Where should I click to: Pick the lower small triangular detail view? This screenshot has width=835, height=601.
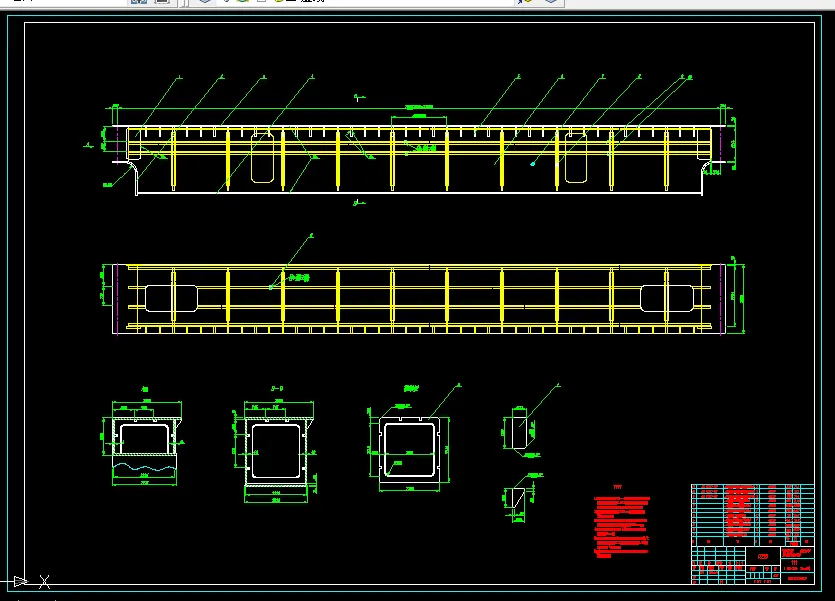[518, 498]
